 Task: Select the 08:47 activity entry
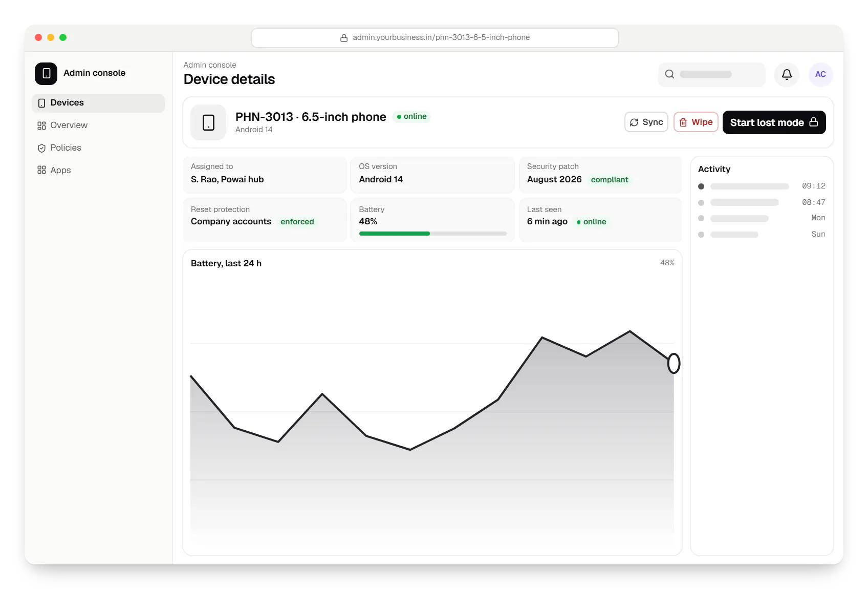pos(762,203)
